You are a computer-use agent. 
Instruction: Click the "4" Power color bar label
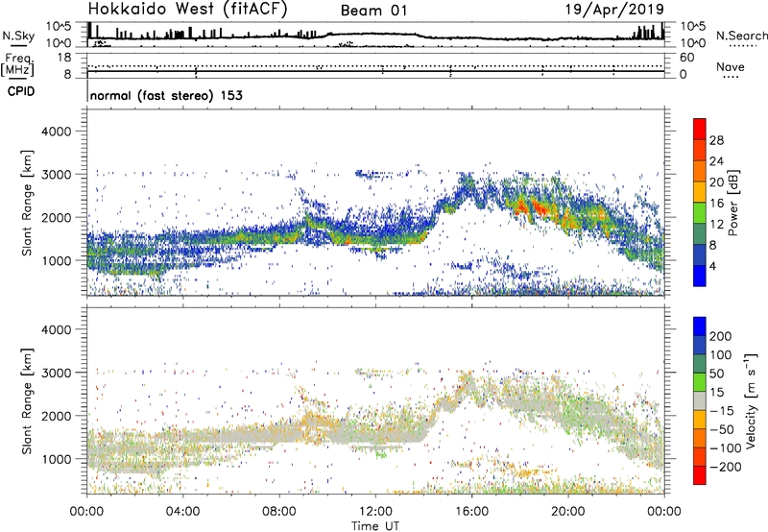[712, 267]
